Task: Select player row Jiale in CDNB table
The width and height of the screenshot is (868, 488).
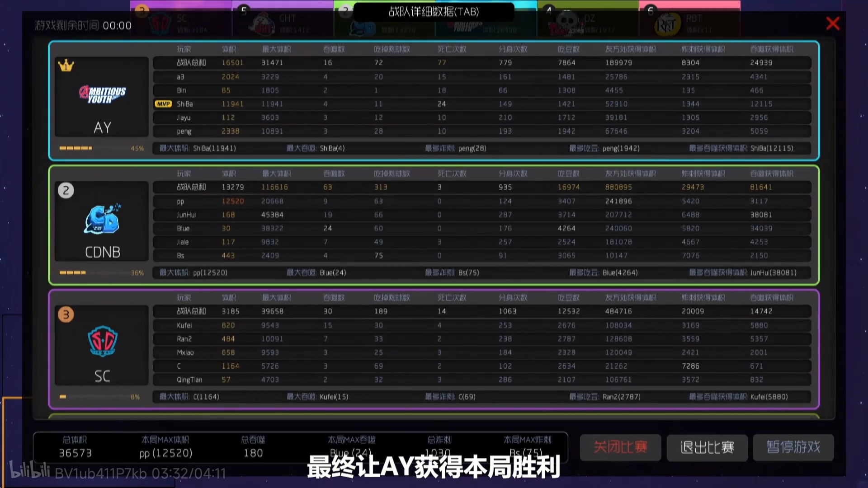Action: click(482, 242)
